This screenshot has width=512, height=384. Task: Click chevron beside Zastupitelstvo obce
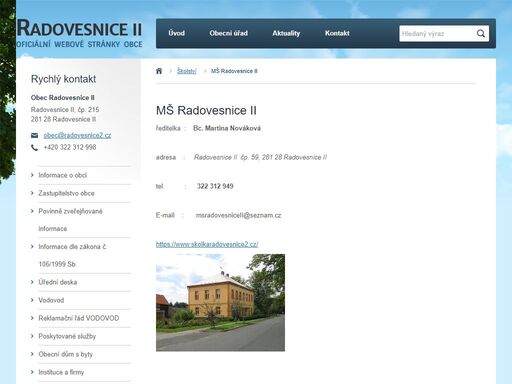tap(32, 193)
